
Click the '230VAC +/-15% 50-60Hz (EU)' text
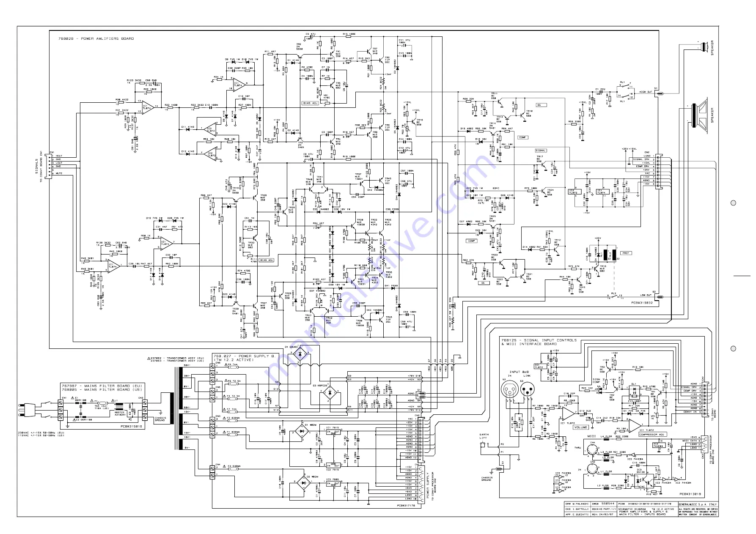click(41, 433)
